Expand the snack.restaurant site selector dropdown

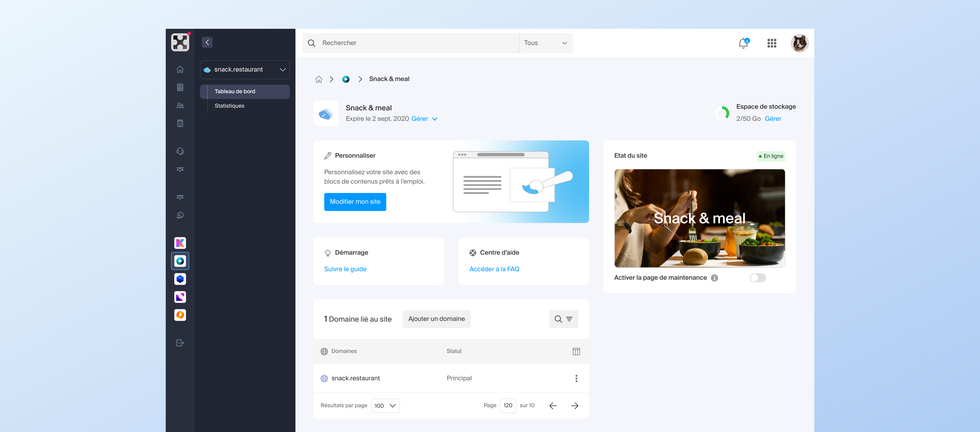point(245,69)
